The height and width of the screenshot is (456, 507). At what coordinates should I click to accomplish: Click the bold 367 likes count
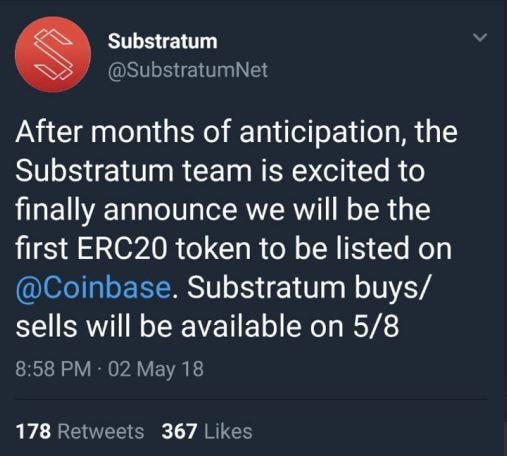tap(179, 431)
